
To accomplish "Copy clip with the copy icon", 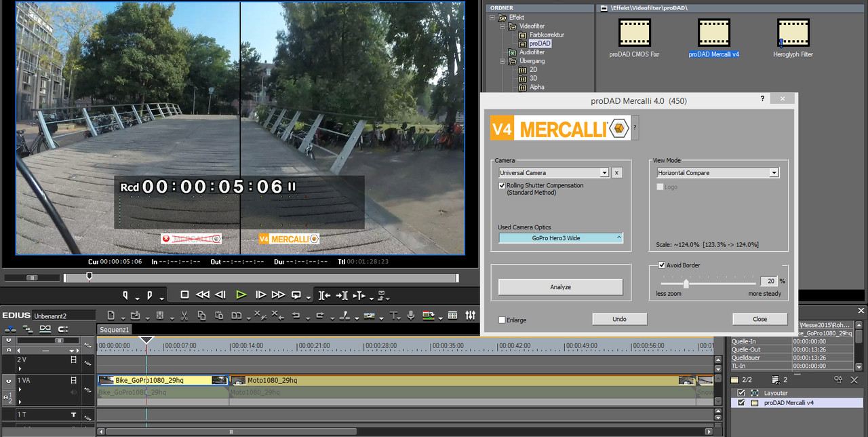I will tap(201, 316).
